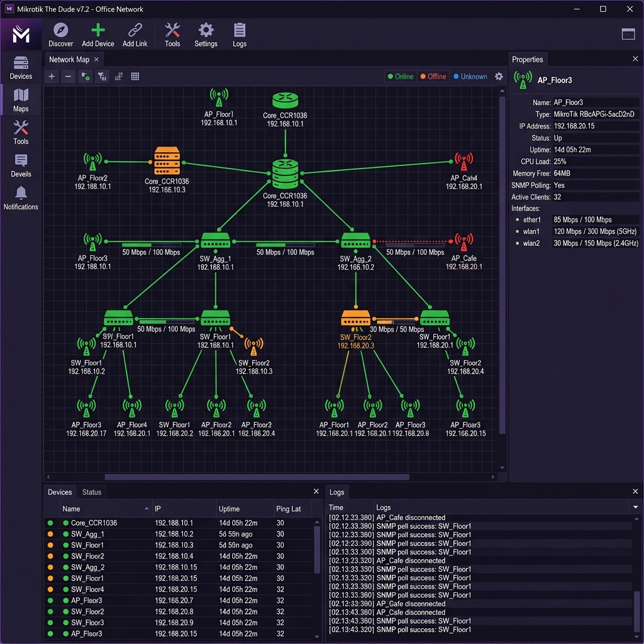Screen dimensions: 644x644
Task: Open Maps in the left sidebar
Action: 21,100
